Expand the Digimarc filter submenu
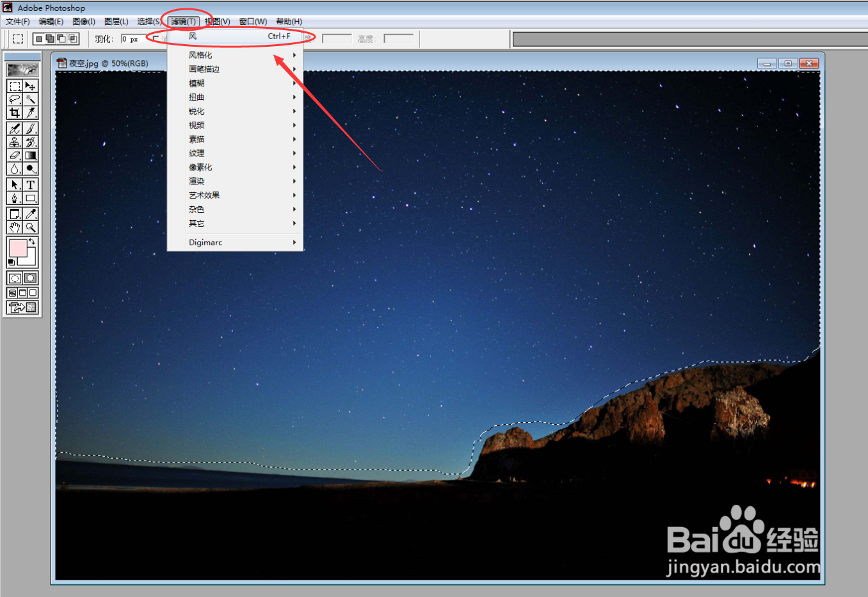This screenshot has width=868, height=597. (x=235, y=243)
